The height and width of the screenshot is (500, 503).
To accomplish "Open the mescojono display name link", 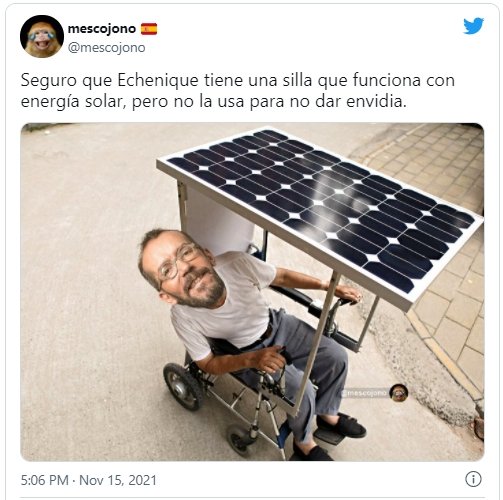I will tap(102, 29).
